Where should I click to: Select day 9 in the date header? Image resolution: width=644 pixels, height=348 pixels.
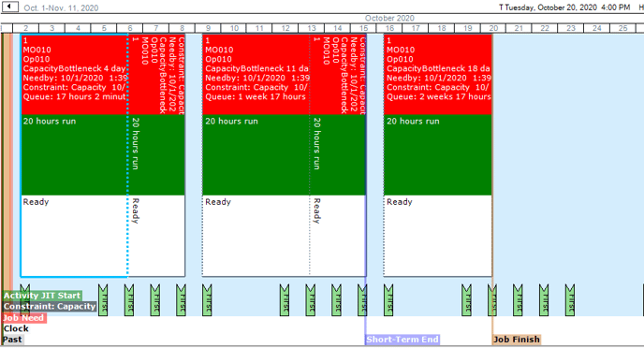(208, 28)
